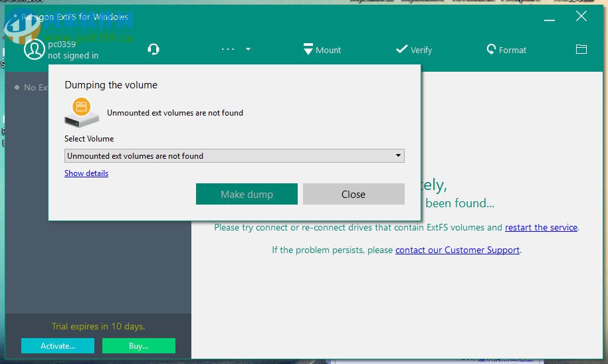Open the user account avatar icon
The image size is (608, 364).
[34, 49]
